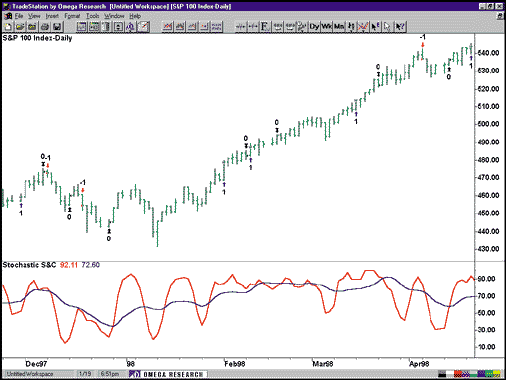Click the 1/19 date in status bar

tap(85, 374)
